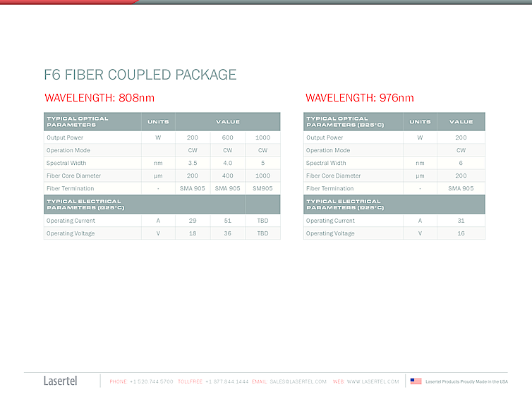This screenshot has width=532, height=399.
Task: Click the Spectral Width value 4.0
Action: pyautogui.click(x=227, y=164)
